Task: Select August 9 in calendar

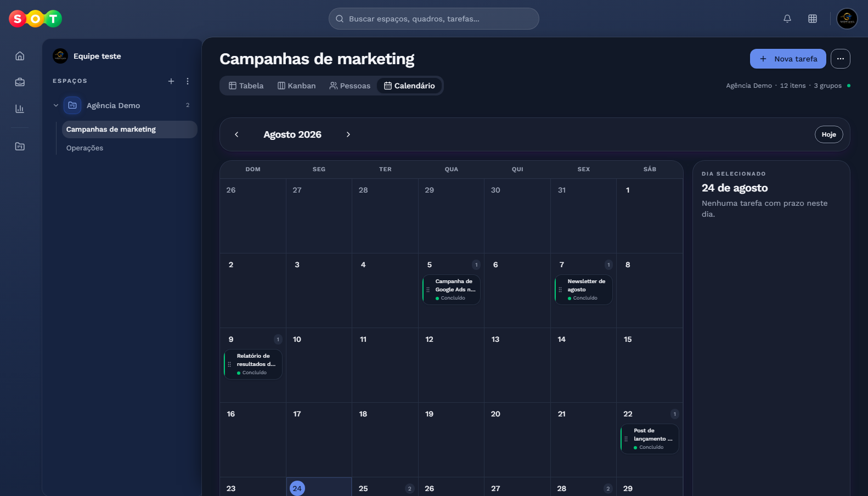Action: click(231, 339)
